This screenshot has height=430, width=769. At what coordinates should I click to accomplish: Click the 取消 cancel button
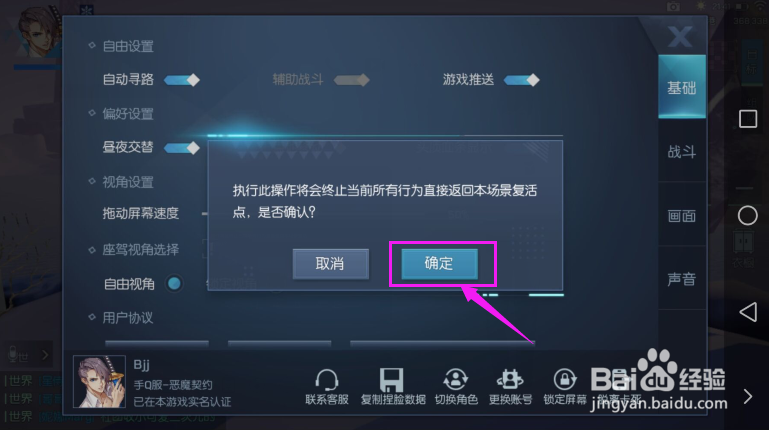click(331, 264)
